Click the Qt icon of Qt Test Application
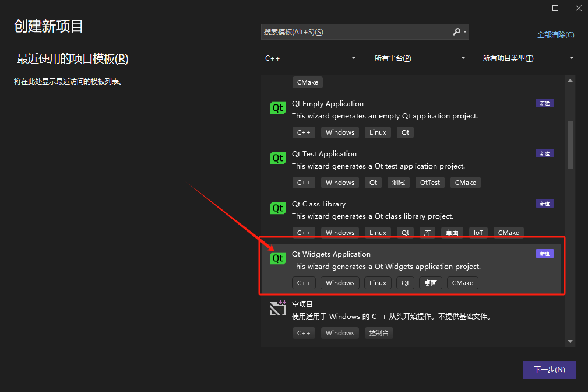This screenshot has height=392, width=588. [277, 158]
